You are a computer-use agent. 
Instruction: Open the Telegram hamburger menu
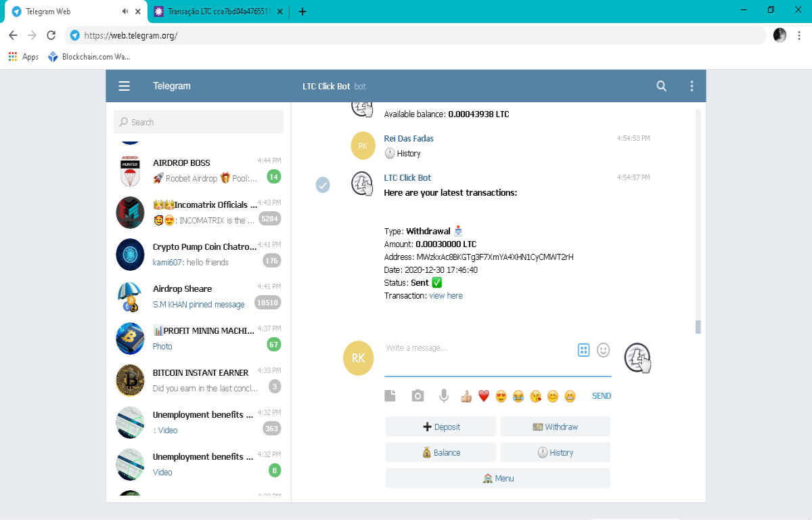pos(124,86)
